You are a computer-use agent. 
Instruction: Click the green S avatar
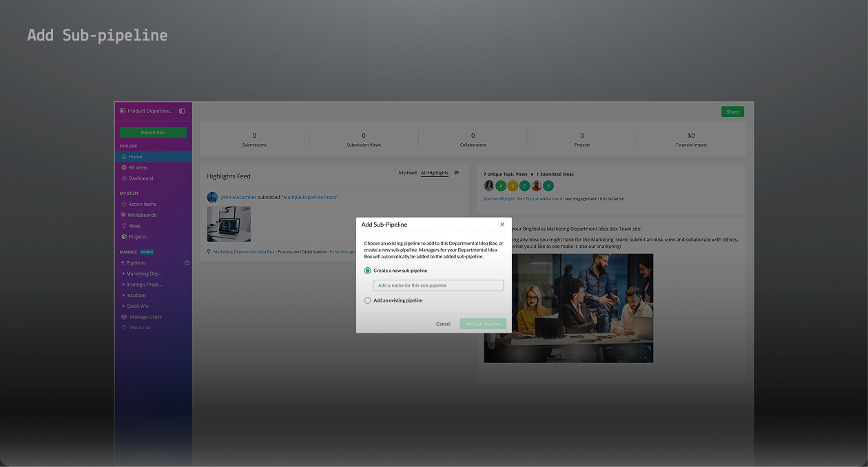pos(548,185)
